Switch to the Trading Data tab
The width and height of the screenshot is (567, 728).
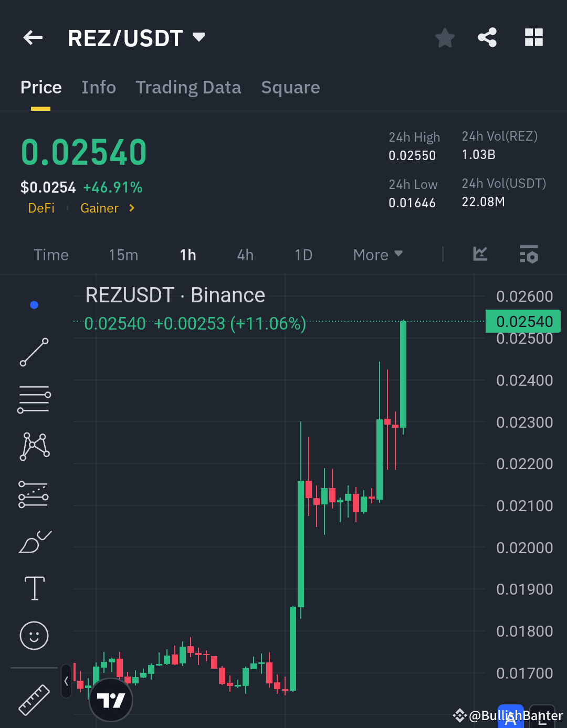pos(188,87)
